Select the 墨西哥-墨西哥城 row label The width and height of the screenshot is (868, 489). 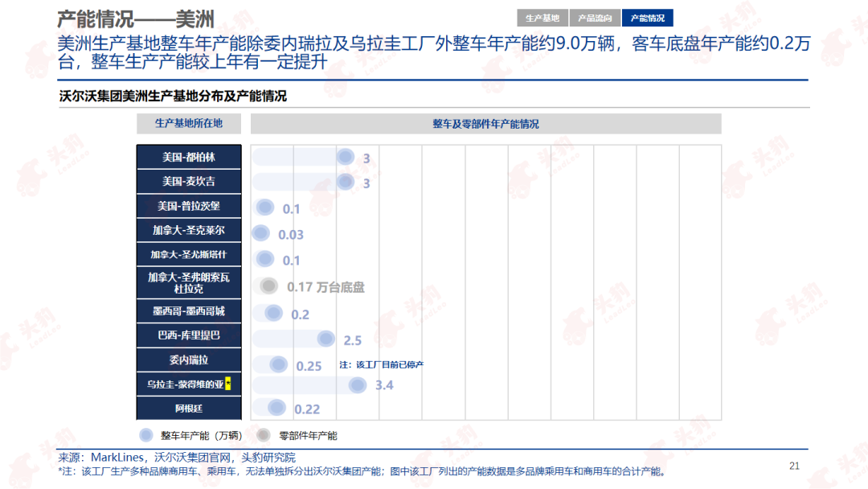click(x=189, y=311)
